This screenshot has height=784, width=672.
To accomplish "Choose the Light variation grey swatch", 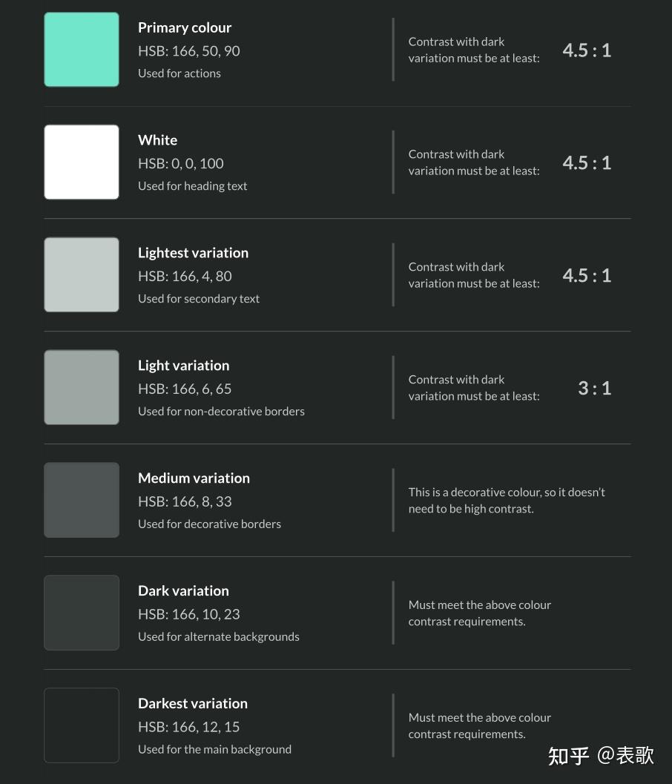I will pos(82,387).
